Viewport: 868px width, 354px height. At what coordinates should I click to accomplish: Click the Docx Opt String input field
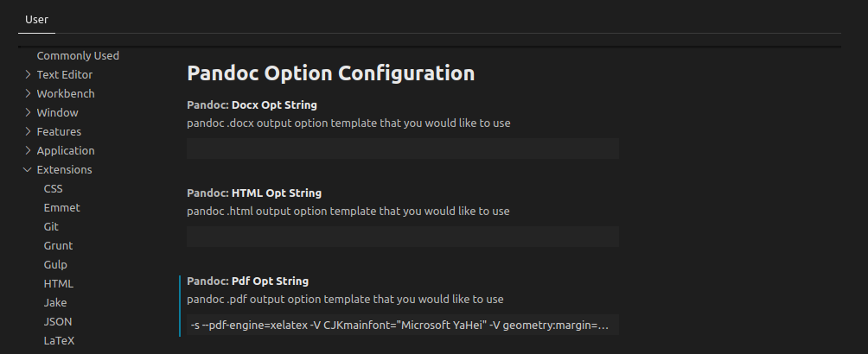pyautogui.click(x=403, y=149)
